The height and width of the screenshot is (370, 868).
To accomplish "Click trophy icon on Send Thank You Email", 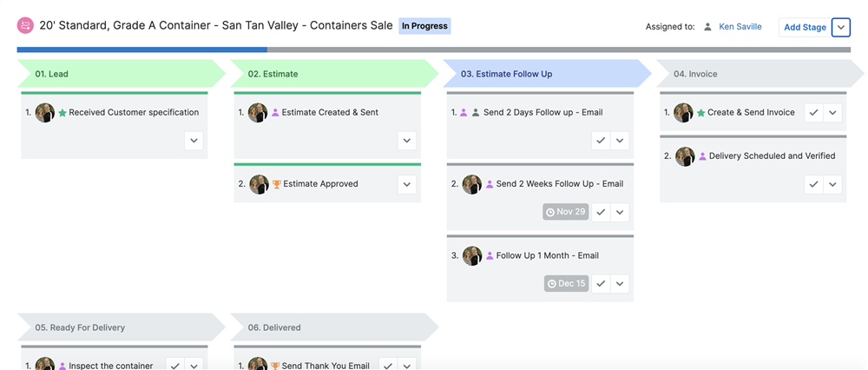I will tap(275, 366).
